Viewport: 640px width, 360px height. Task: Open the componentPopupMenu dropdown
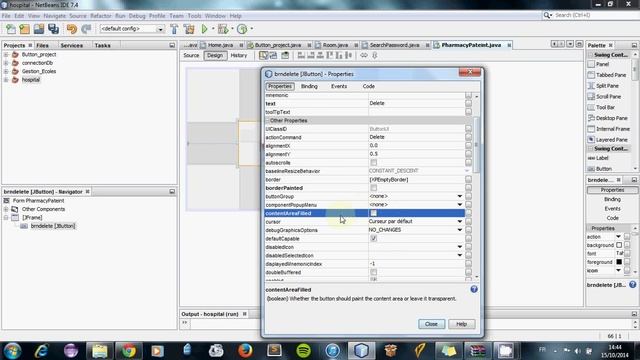click(x=460, y=204)
